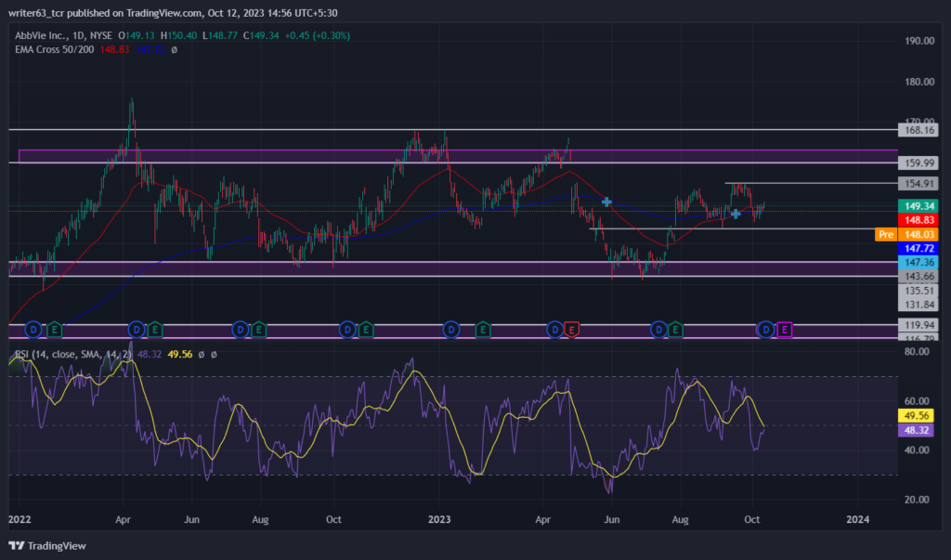The width and height of the screenshot is (951, 560).
Task: Click the 2023 label on time axis
Action: (439, 520)
